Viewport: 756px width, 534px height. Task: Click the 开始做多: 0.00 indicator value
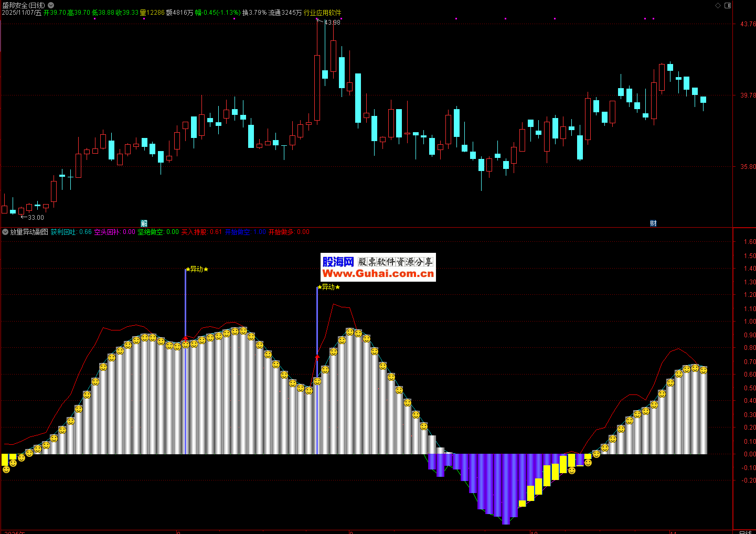[x=289, y=232]
